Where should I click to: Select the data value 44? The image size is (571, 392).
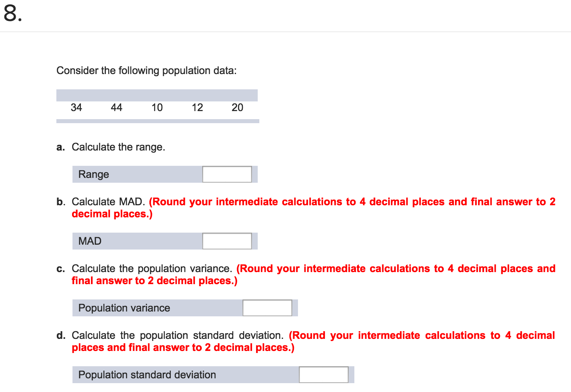117,107
